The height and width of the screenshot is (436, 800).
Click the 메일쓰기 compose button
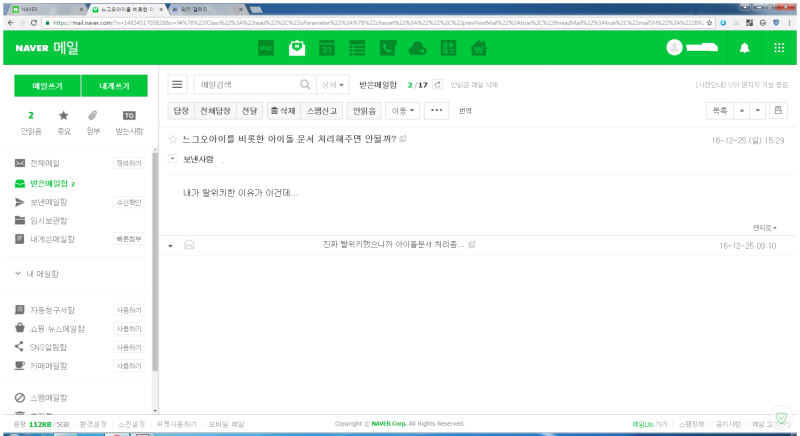[47, 86]
